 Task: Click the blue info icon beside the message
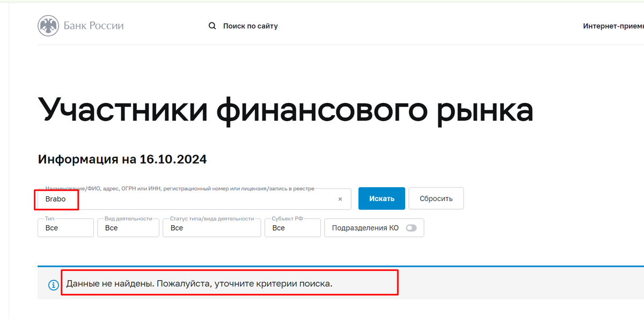pyautogui.click(x=53, y=285)
